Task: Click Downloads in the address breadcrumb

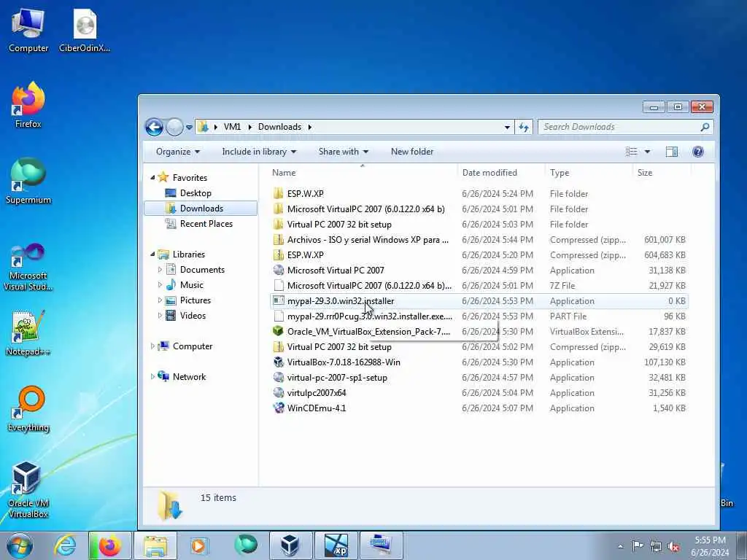Action: [x=279, y=127]
